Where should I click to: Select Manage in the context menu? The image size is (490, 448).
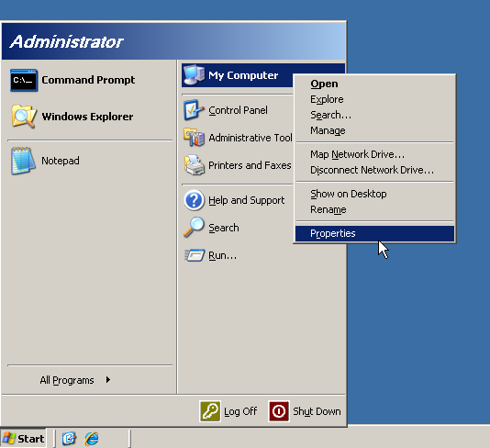[374, 130]
